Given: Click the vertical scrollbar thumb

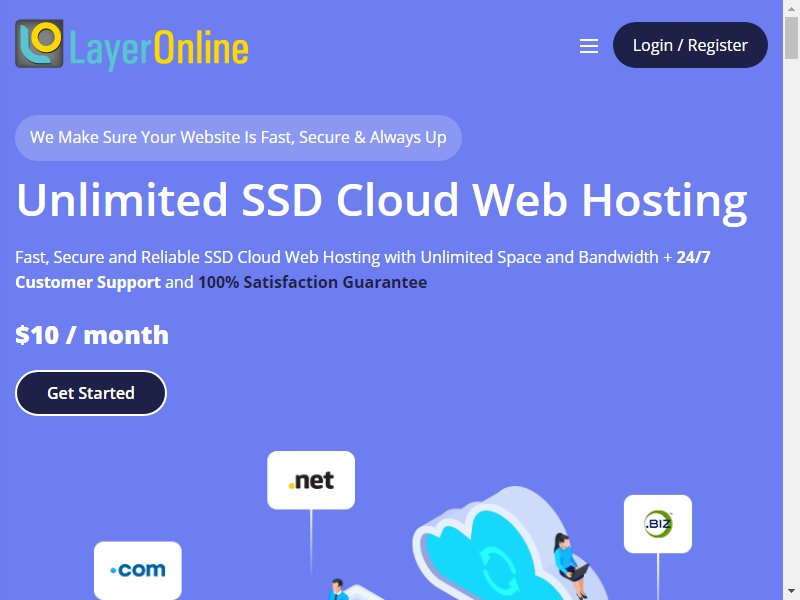Looking at the screenshot, I should point(791,38).
